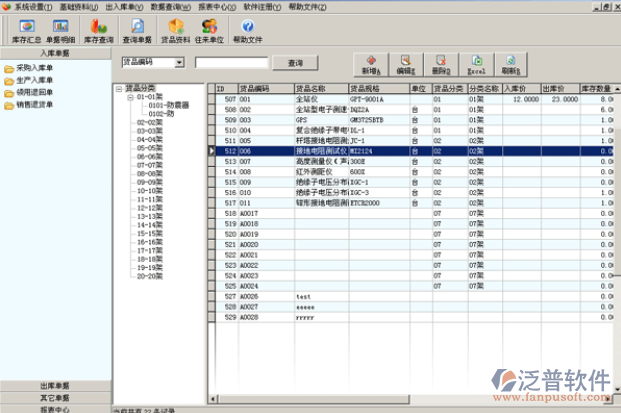This screenshot has height=413, width=621.
Task: Click the 查询 search button
Action: 295,63
